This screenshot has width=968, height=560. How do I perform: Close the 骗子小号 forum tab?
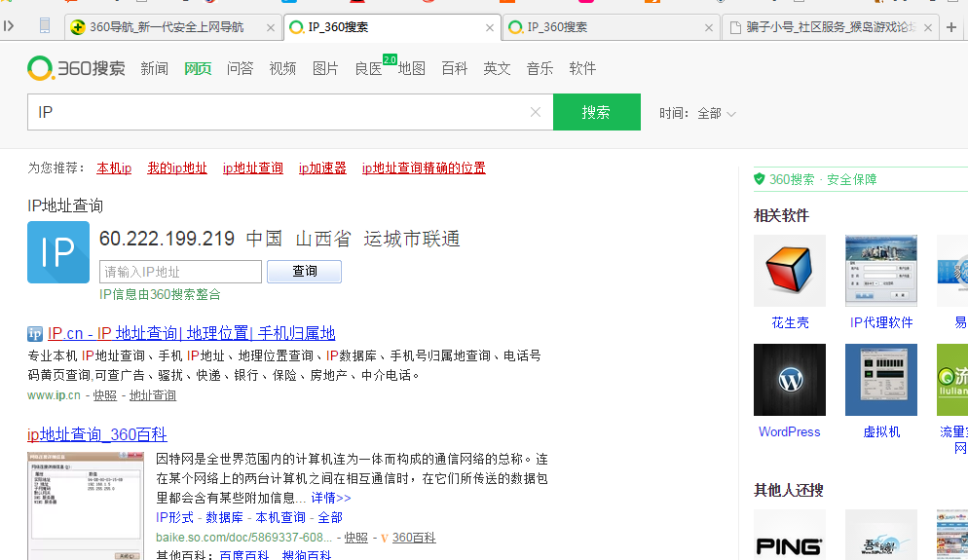coord(928,28)
